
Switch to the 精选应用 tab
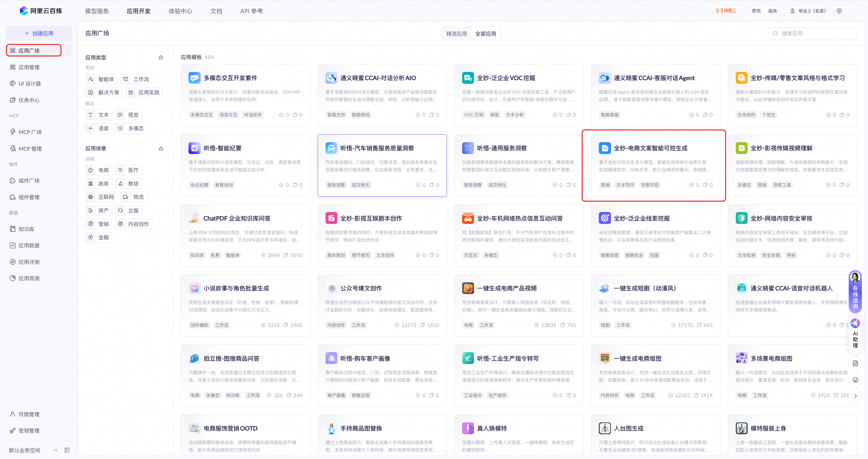456,34
